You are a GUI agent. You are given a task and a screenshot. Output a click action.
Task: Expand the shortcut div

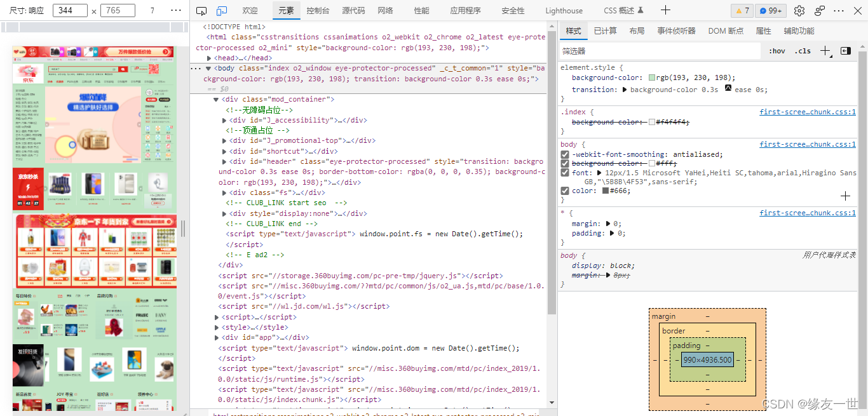[x=224, y=151]
